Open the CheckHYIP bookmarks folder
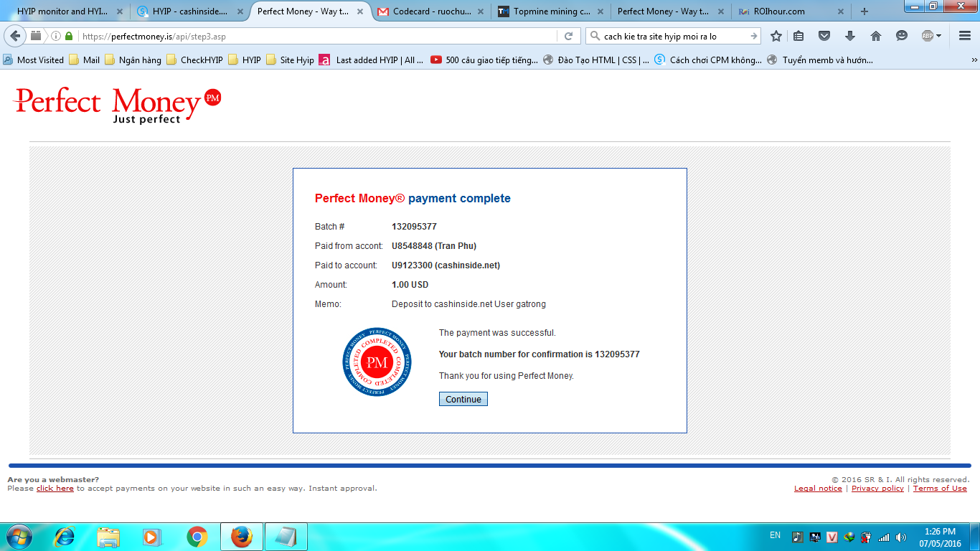Image resolution: width=980 pixels, height=551 pixels. click(x=194, y=60)
